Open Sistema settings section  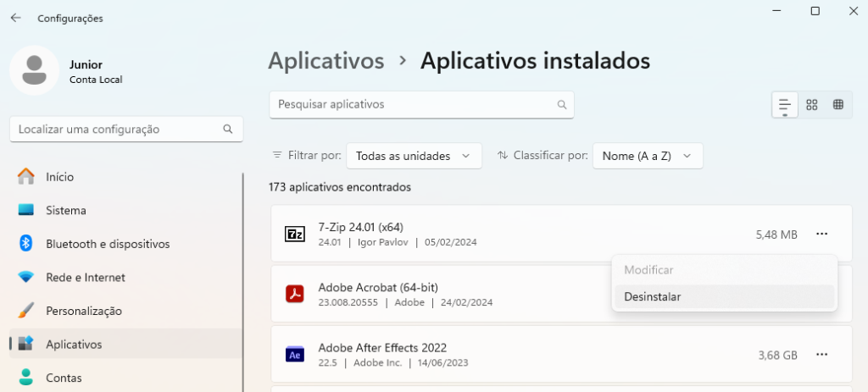click(126, 210)
